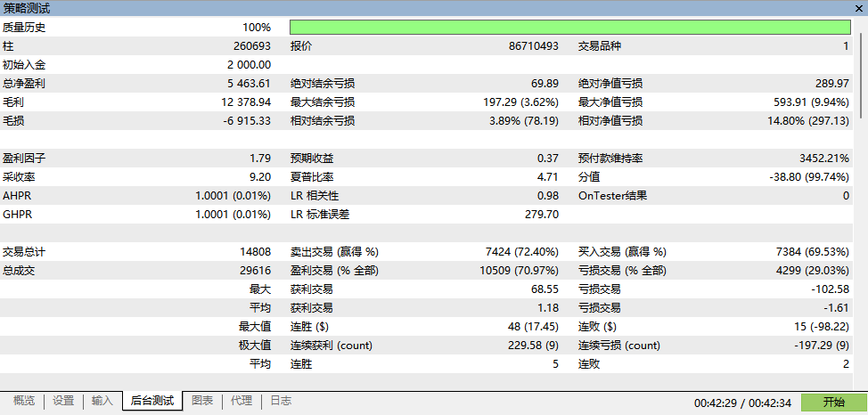Click the green 质量历史 progress bar
This screenshot has width=868, height=415.
tap(570, 28)
